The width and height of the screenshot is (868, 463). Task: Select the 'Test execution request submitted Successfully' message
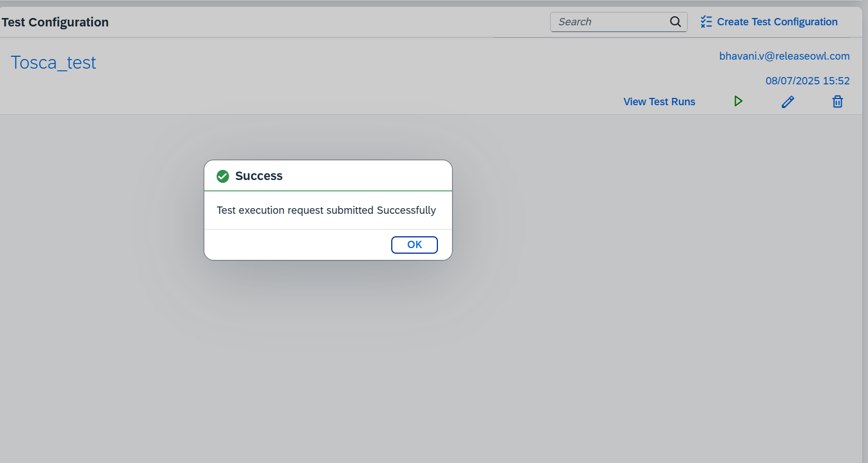tap(326, 210)
